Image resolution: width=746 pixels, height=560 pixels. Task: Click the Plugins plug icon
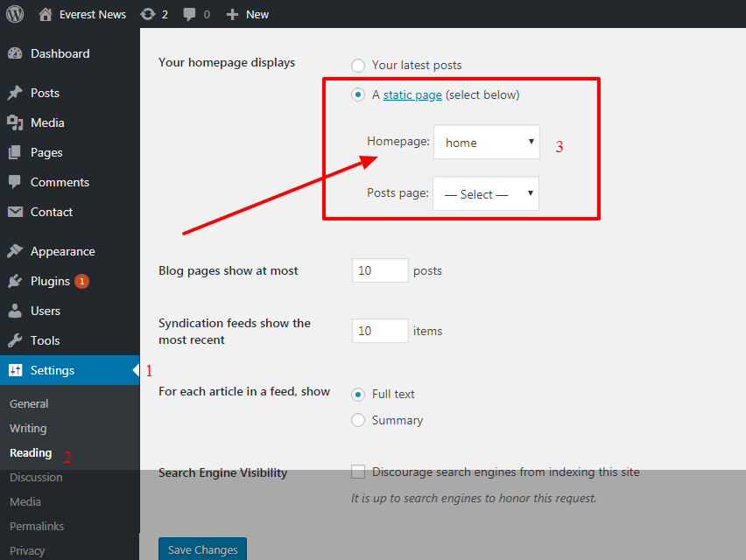15,281
